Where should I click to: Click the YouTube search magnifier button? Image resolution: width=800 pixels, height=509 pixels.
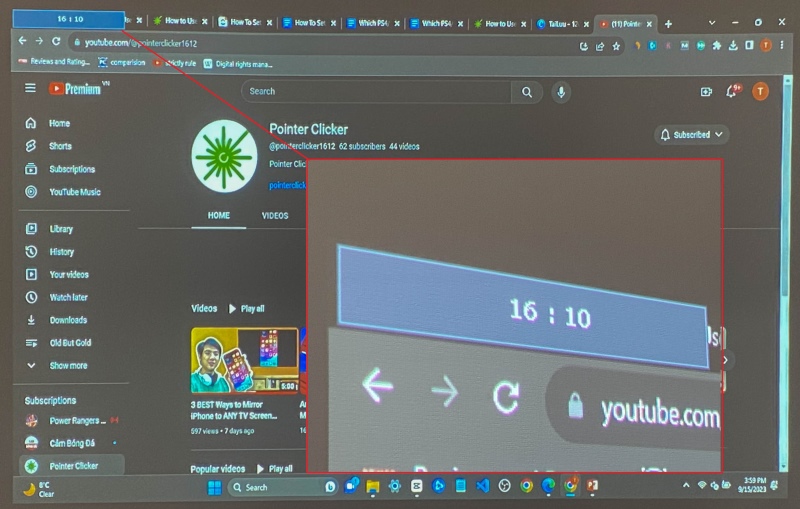coord(527,92)
